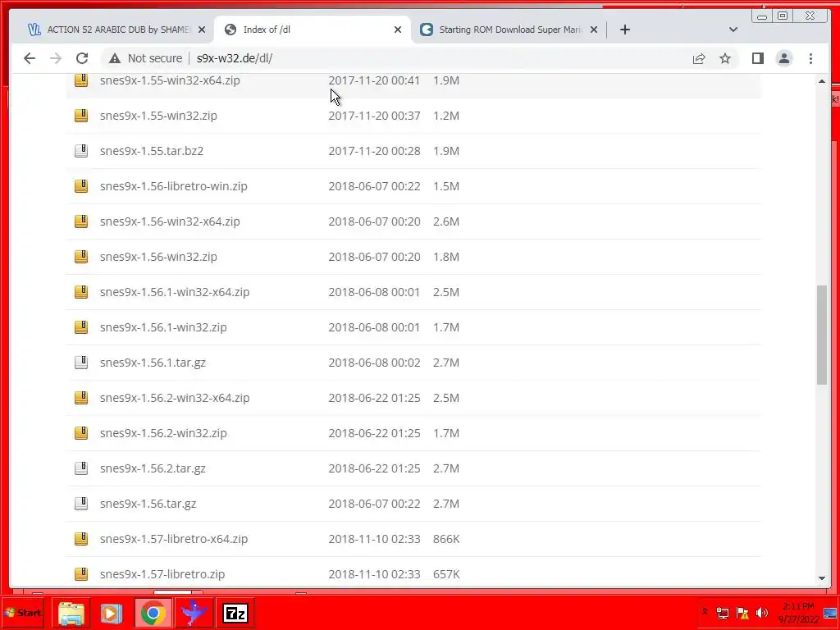Screen dimensions: 840x630
Task: Click file icon beside snes9x-1.56.2.tar.gz
Action: click(81, 468)
